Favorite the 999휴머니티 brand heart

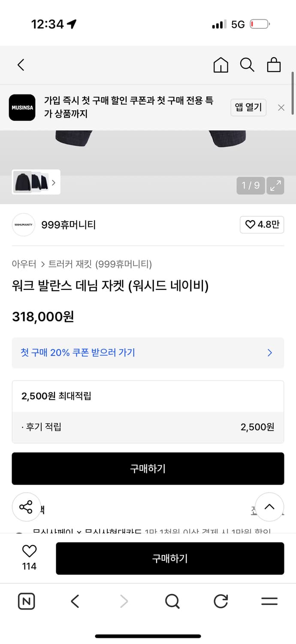[262, 225]
